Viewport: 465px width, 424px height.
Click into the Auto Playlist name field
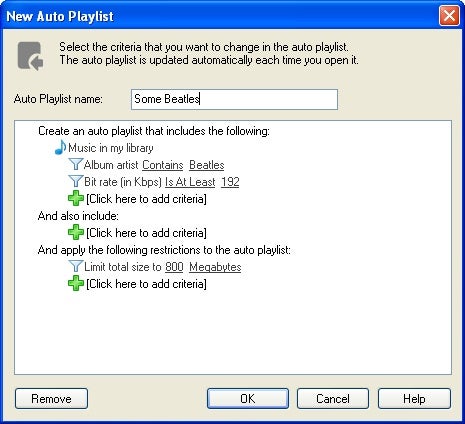(234, 99)
